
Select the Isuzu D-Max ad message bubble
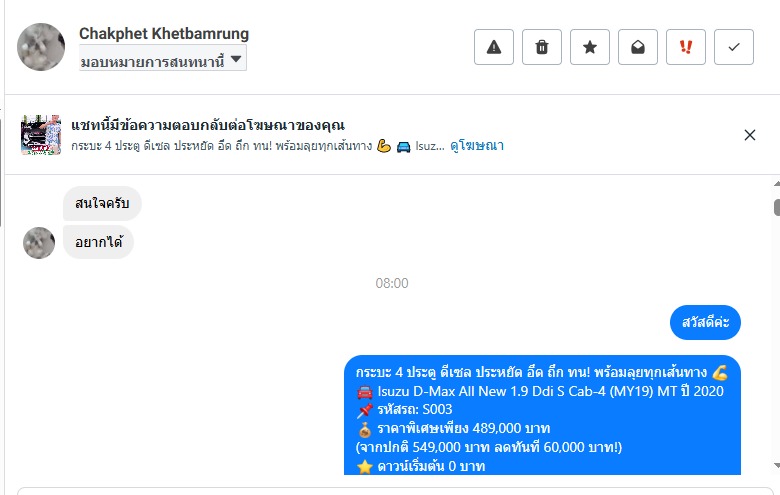click(x=542, y=415)
